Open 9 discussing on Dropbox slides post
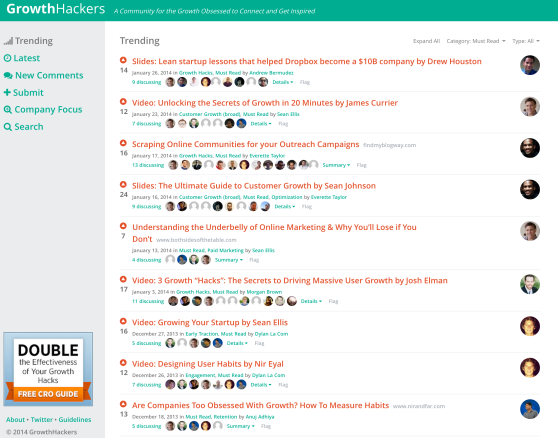Viewport: 558px width, 438px height. pyautogui.click(x=147, y=82)
